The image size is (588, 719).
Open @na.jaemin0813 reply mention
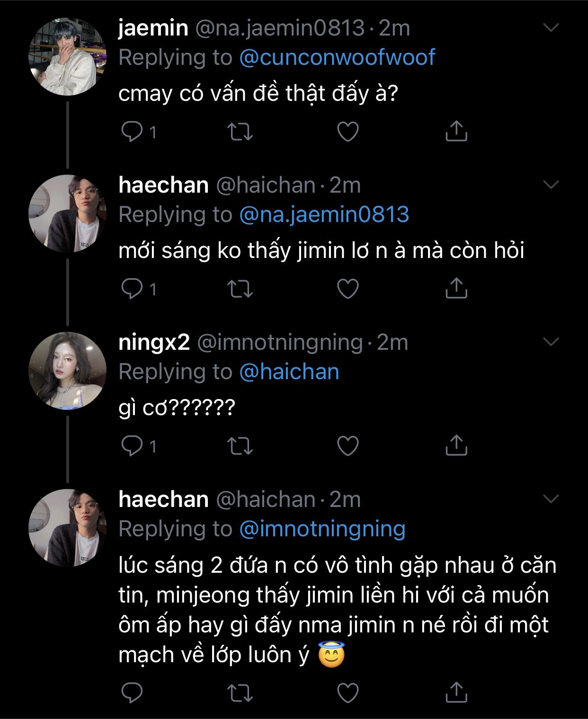click(324, 214)
